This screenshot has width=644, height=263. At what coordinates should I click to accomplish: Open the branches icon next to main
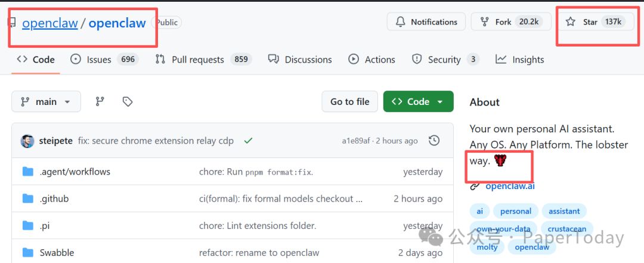tap(100, 101)
